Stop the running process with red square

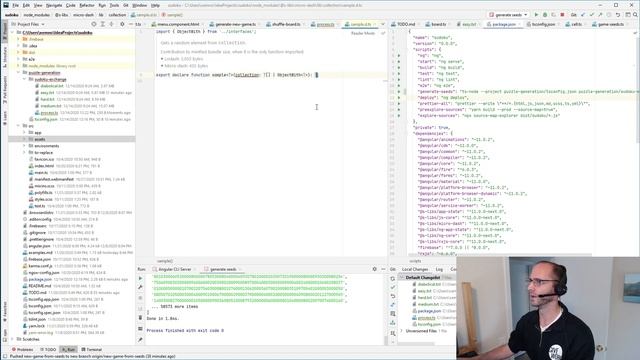(x=562, y=15)
